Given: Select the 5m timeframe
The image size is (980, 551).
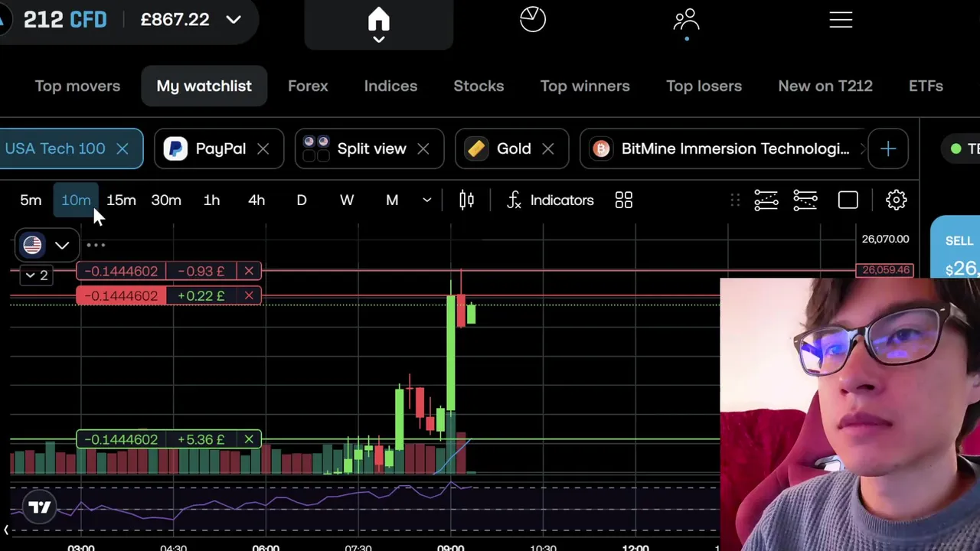Looking at the screenshot, I should [x=31, y=201].
